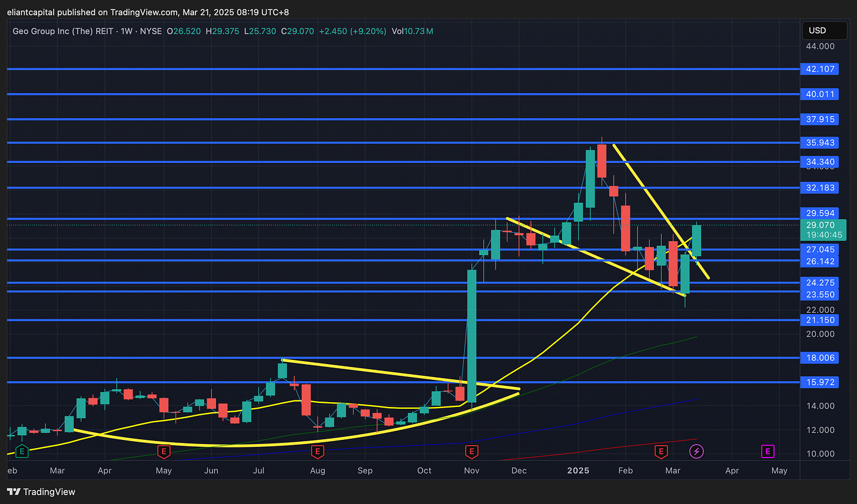Click the 20.000 axis tick
Viewport: 857px width, 504px height.
[821, 334]
